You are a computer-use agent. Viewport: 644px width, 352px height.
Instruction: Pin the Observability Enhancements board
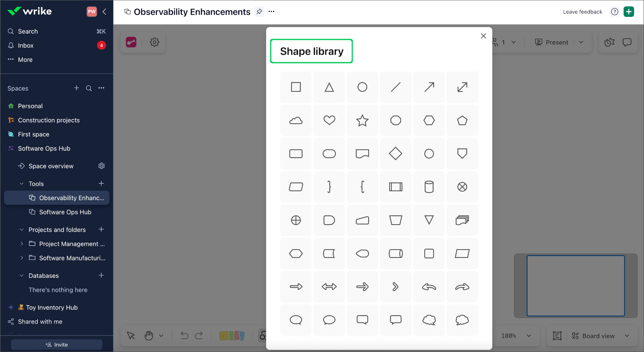(259, 12)
